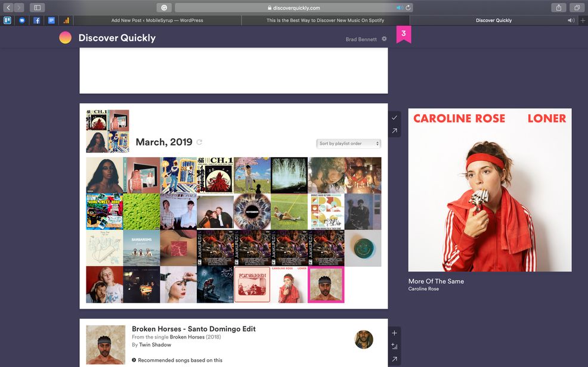Select the CH.1 album cover in grid
588x367 pixels.
[215, 175]
